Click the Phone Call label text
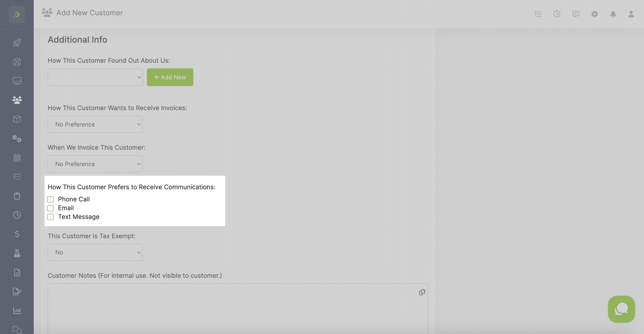Viewport: 644px width, 334px height. tap(74, 199)
